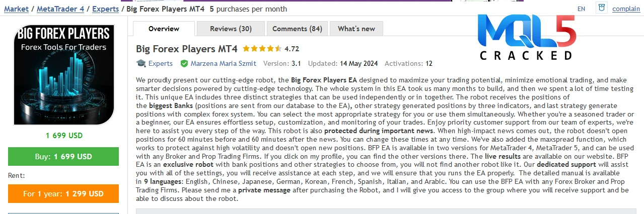The height and width of the screenshot is (214, 644).
Task: Click the star rating icons
Action: (262, 49)
